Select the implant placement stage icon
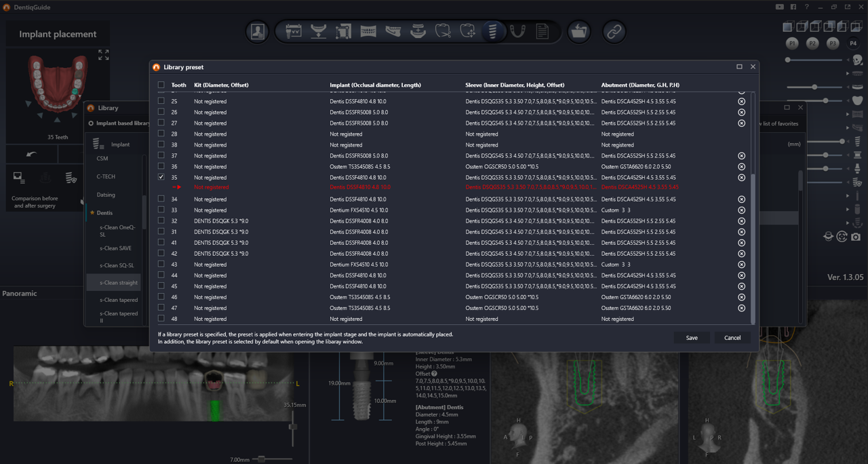Image resolution: width=868 pixels, height=464 pixels. 493,32
